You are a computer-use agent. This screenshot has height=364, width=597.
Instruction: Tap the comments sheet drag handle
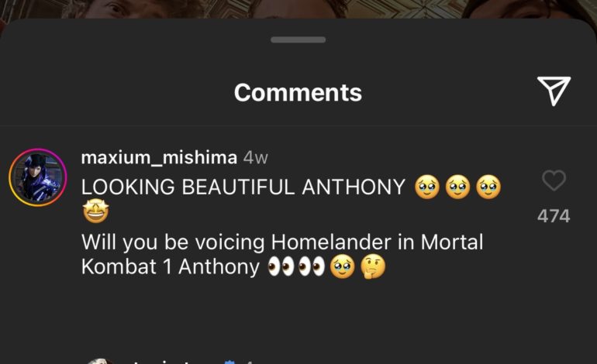298,39
